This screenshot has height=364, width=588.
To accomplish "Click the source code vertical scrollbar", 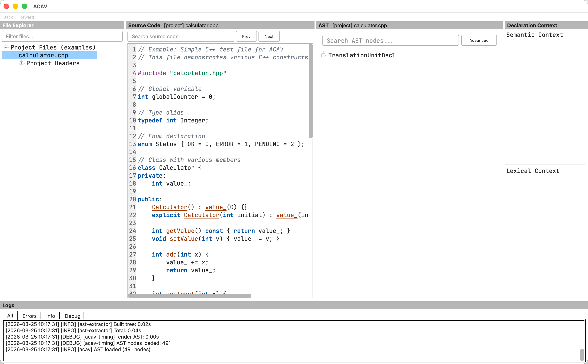I will click(x=310, y=91).
